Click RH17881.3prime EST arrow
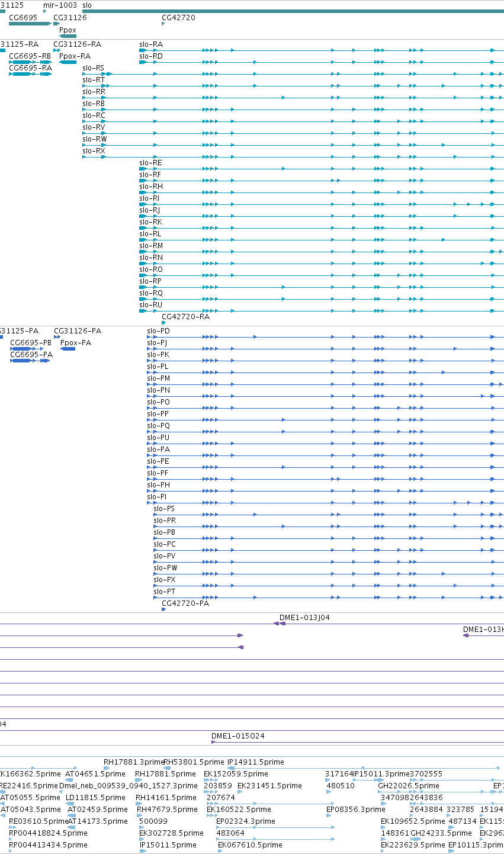 (x=107, y=768)
